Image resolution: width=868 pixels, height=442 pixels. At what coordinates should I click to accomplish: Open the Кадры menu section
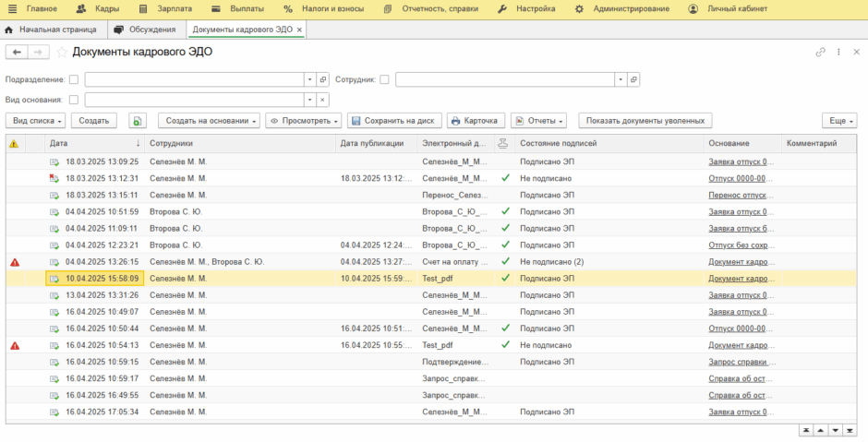pos(98,9)
